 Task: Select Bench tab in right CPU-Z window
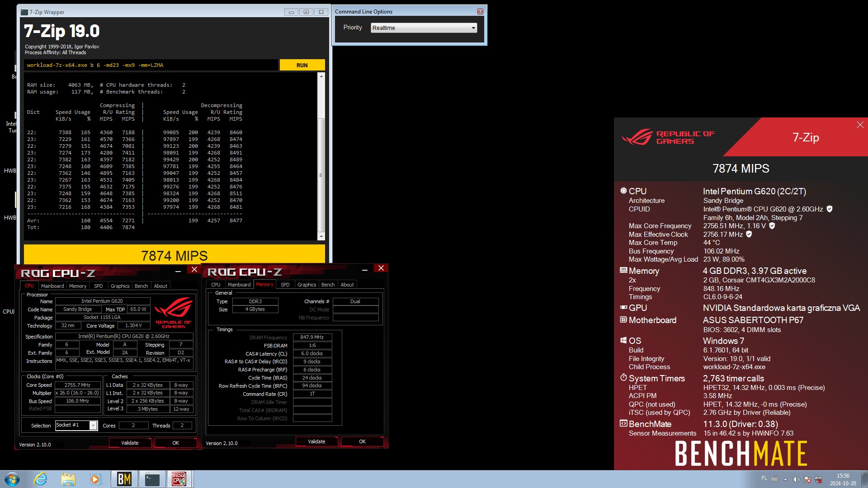328,285
